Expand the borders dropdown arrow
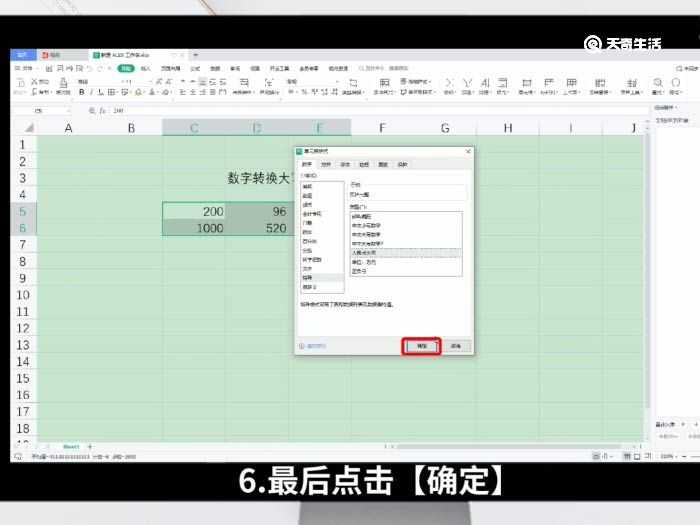The image size is (700, 525). coord(117,92)
